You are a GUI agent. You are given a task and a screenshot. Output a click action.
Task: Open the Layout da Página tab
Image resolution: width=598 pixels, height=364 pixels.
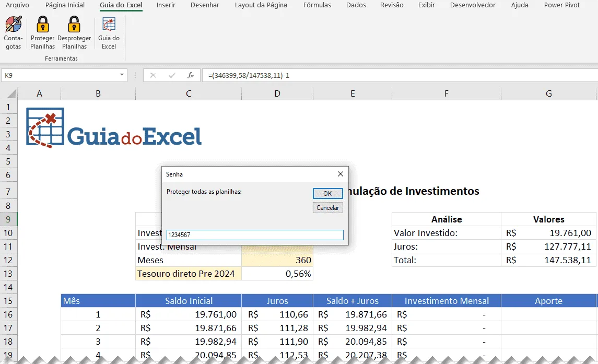261,5
